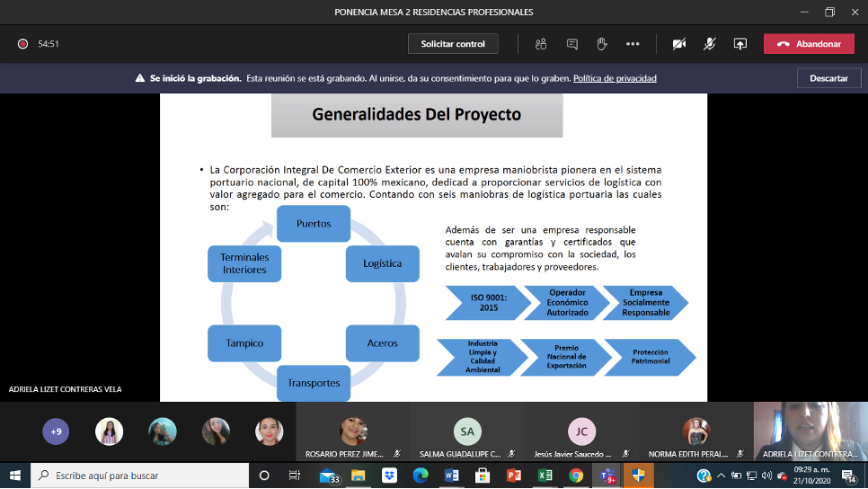Click the Solicitar control button
868x489 pixels.
[453, 44]
